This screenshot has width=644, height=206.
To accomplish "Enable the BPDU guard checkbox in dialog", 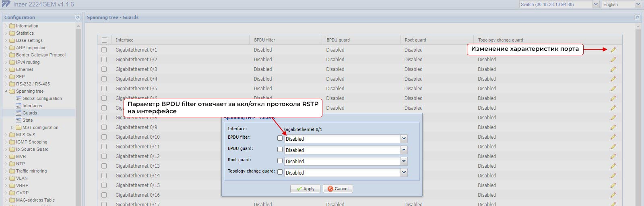I will pos(280,150).
